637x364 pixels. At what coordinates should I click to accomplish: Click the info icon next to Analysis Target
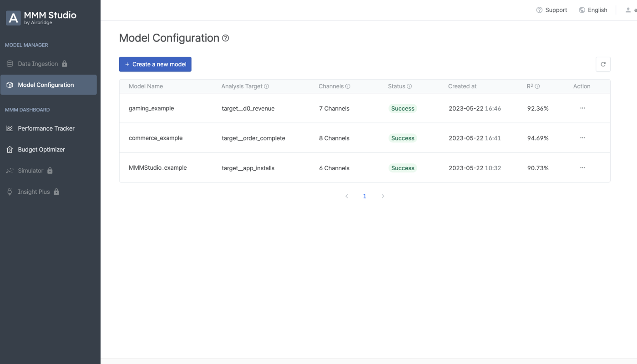coord(267,86)
